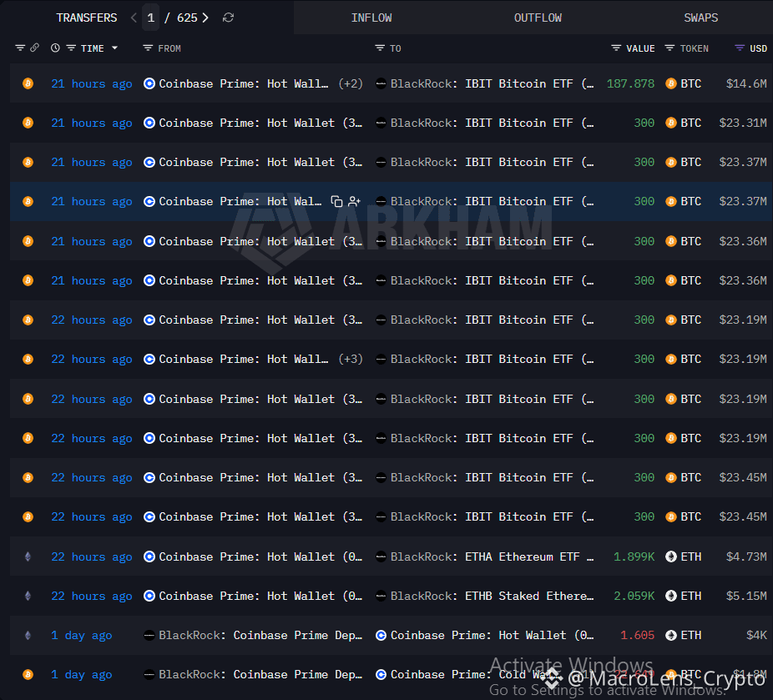Viewport: 773px width, 700px height.
Task: Open the TIME column filter
Action: [x=71, y=48]
